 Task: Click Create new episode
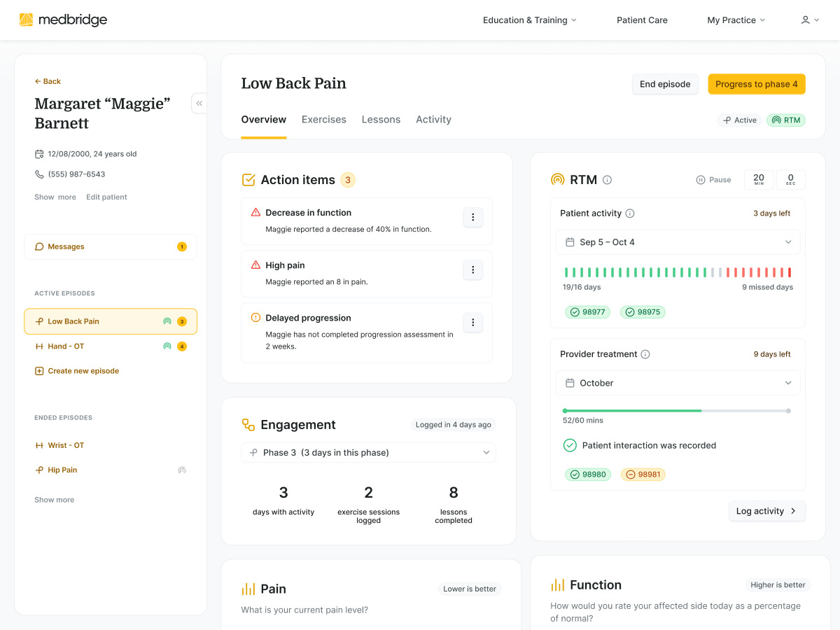77,371
